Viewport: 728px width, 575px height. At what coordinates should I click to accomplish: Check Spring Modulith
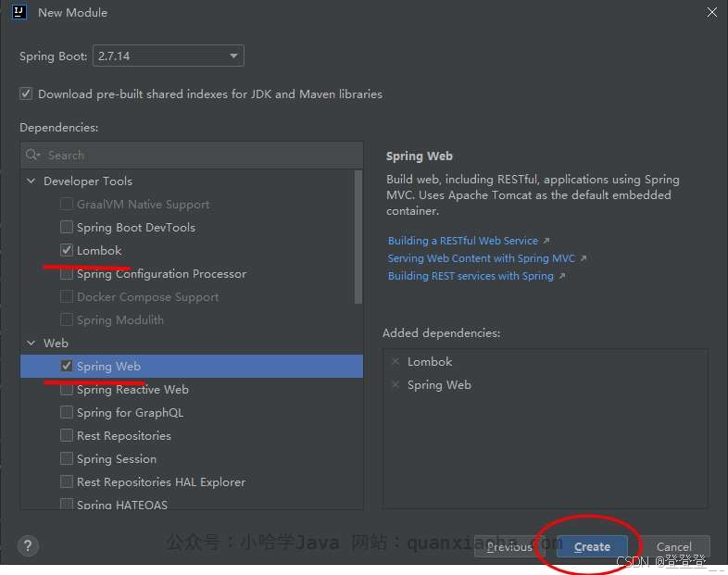coord(67,319)
